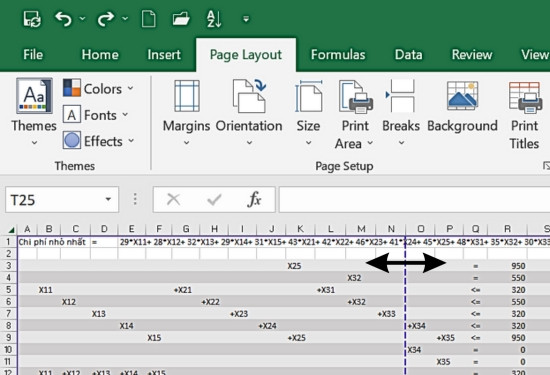Screen dimensions: 550x375
Task: Create a new blank workbook
Action: [148, 19]
